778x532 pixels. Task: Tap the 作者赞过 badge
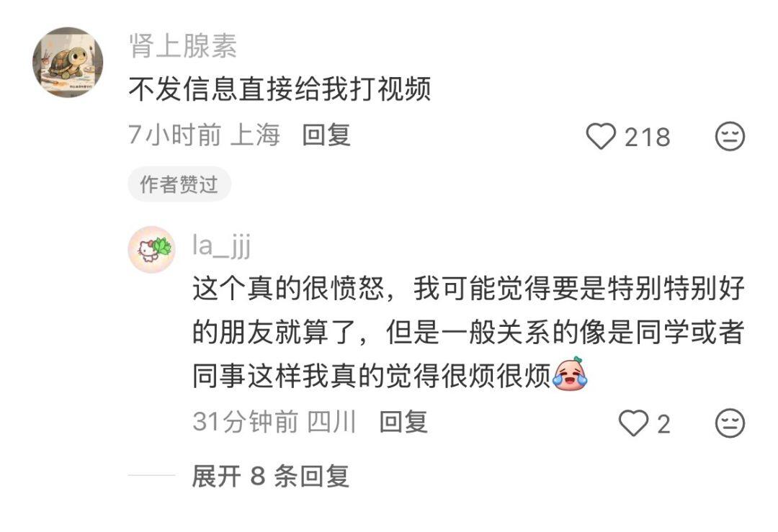[179, 184]
